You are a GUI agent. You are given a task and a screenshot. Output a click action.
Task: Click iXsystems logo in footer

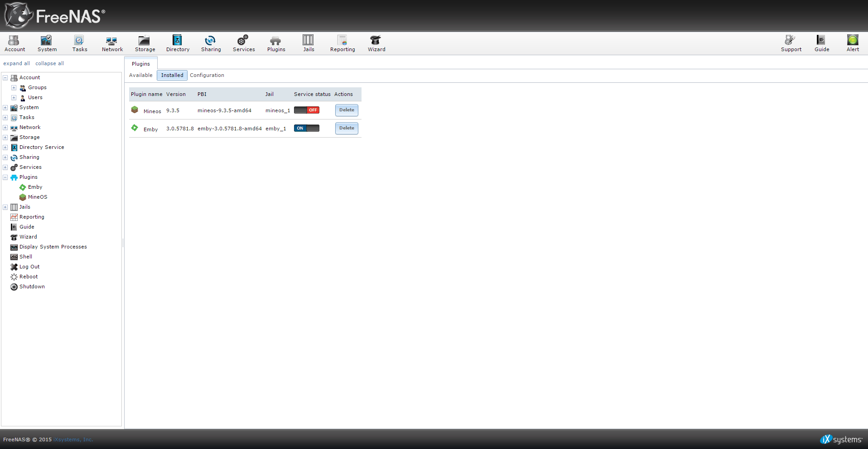coord(841,439)
